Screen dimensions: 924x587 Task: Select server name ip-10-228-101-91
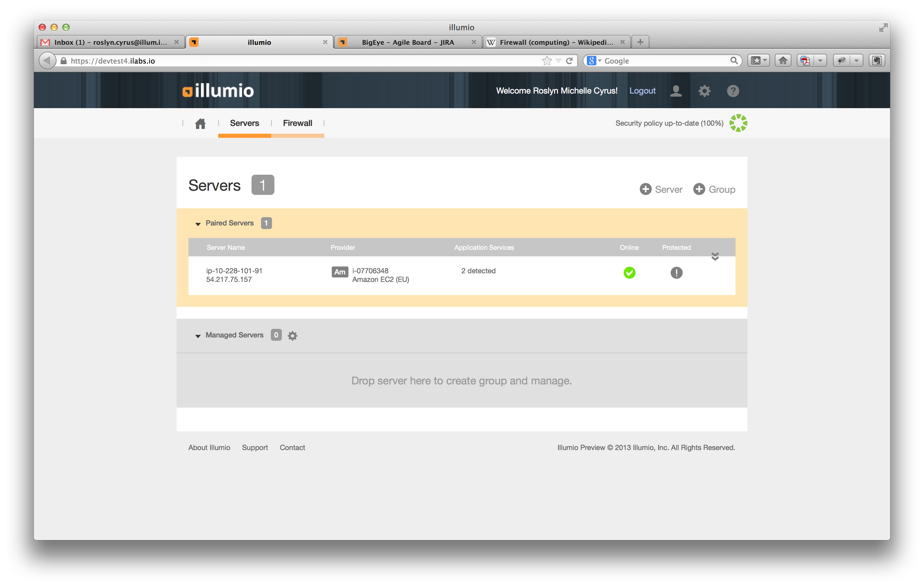pos(234,271)
